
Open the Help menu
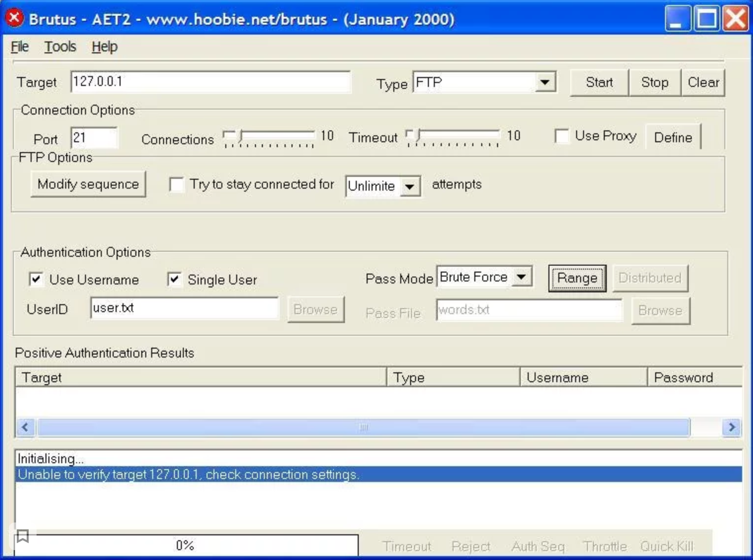[x=105, y=47]
